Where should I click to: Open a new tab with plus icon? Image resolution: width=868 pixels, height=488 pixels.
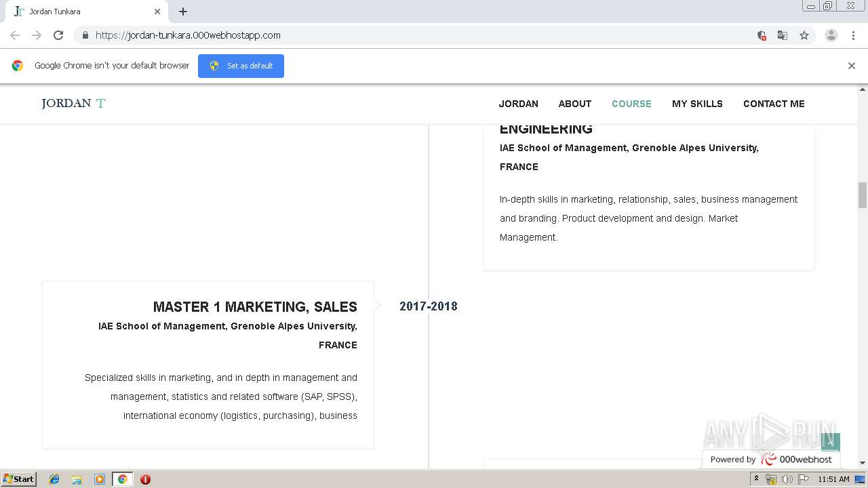coord(183,12)
